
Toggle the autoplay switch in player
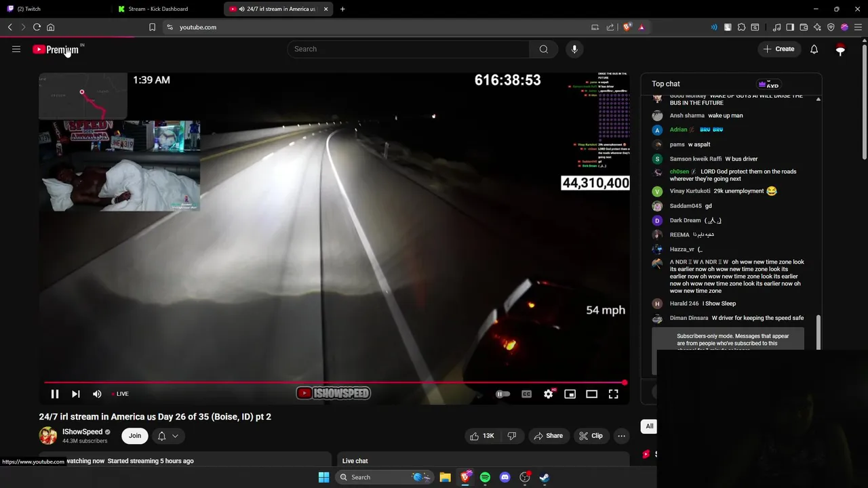pyautogui.click(x=502, y=394)
